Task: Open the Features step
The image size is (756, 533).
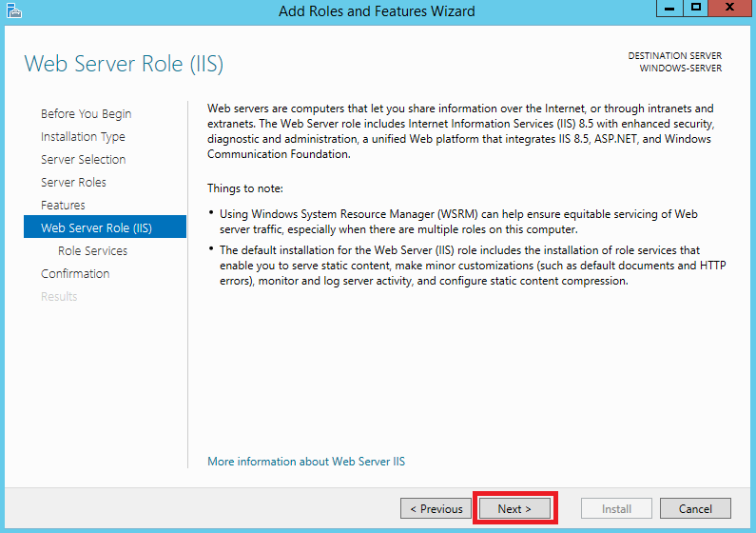Action: (63, 205)
